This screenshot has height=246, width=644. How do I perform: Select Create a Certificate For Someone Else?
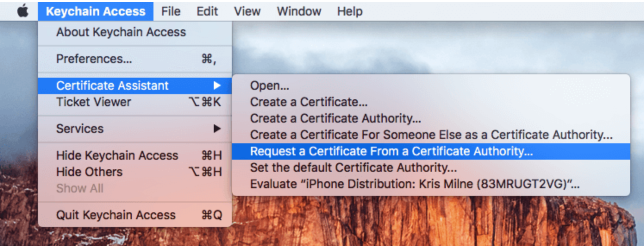click(431, 135)
